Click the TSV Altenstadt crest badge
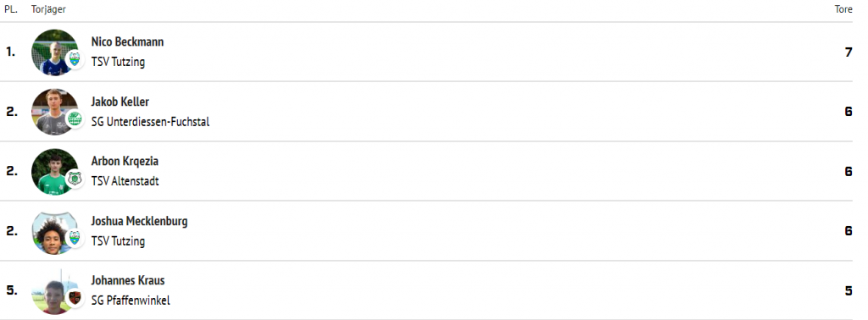 [75, 178]
